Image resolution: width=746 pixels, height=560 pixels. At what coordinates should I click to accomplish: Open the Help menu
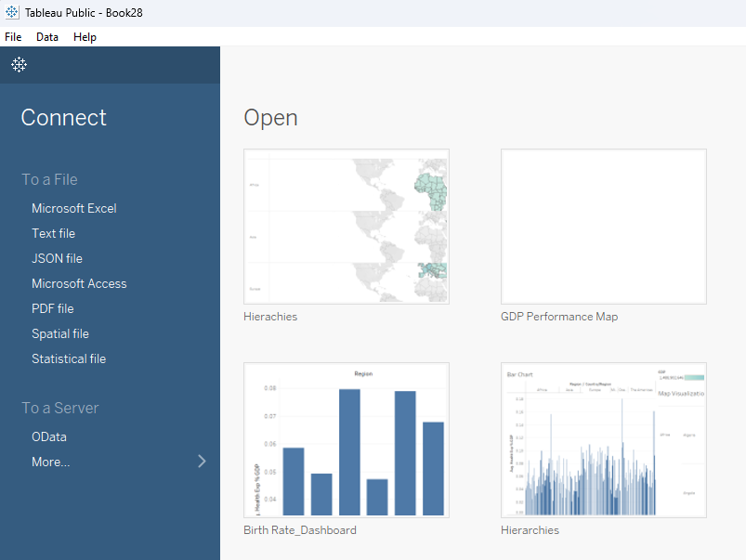pos(85,37)
